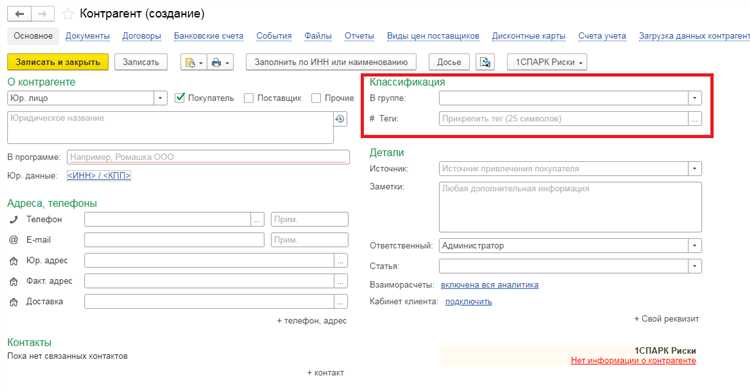Click Заполнить по ИНН или наименованию
The image size is (750, 392).
[331, 62]
